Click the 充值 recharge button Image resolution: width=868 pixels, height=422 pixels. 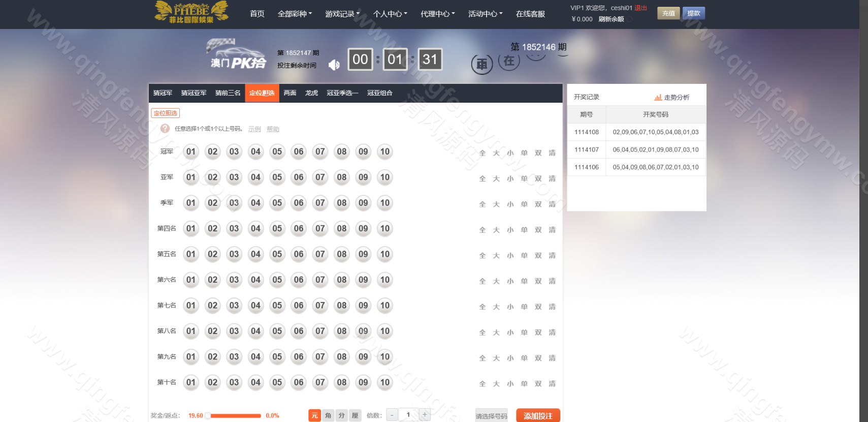(x=668, y=13)
